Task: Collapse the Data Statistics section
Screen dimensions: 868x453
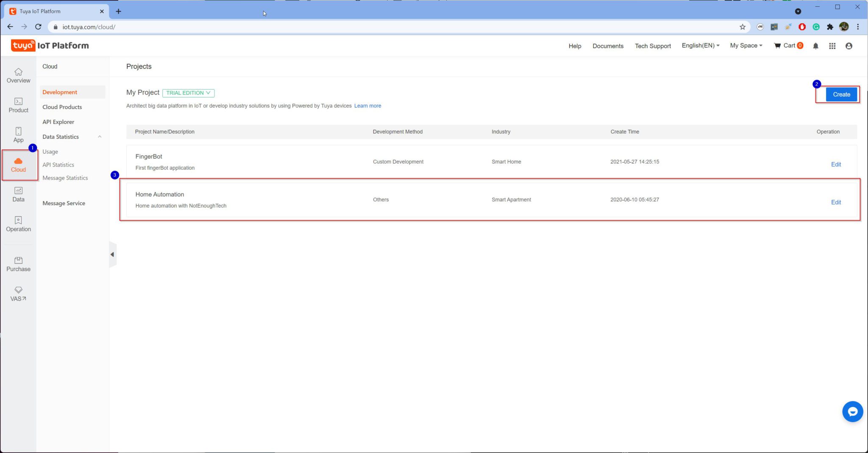Action: tap(100, 137)
